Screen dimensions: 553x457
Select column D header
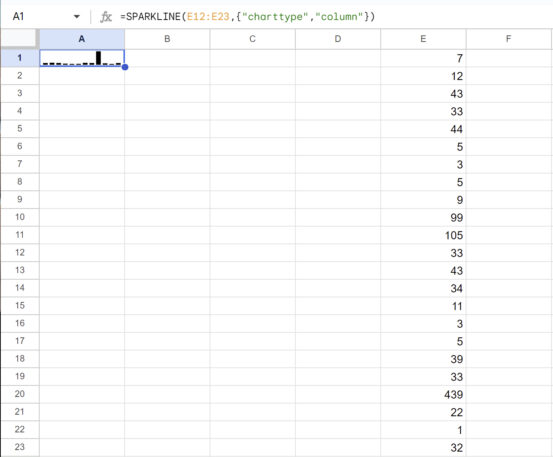coord(338,39)
